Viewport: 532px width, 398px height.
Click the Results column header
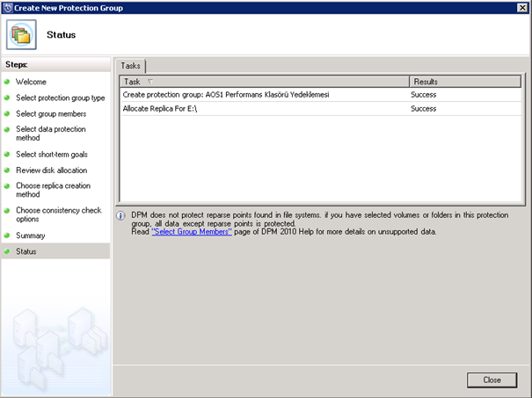point(465,82)
